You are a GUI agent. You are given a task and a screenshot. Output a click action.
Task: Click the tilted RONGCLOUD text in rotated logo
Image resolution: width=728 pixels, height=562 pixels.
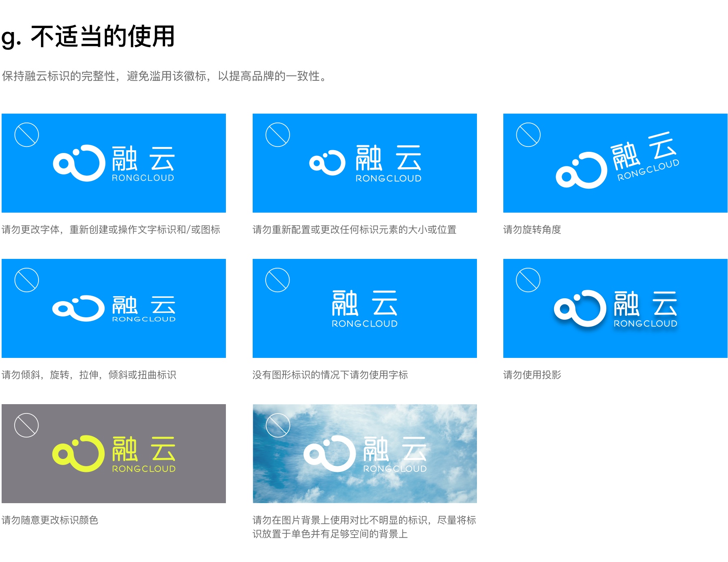click(x=648, y=170)
